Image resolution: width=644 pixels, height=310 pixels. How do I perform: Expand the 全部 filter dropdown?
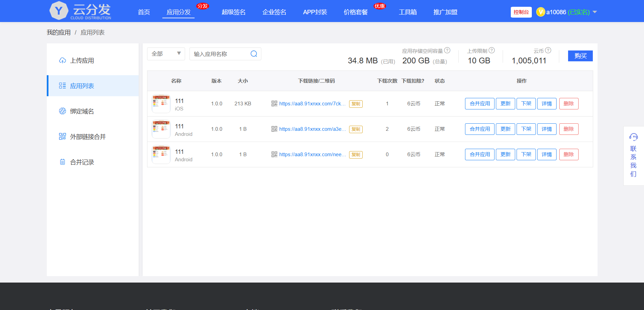(166, 54)
